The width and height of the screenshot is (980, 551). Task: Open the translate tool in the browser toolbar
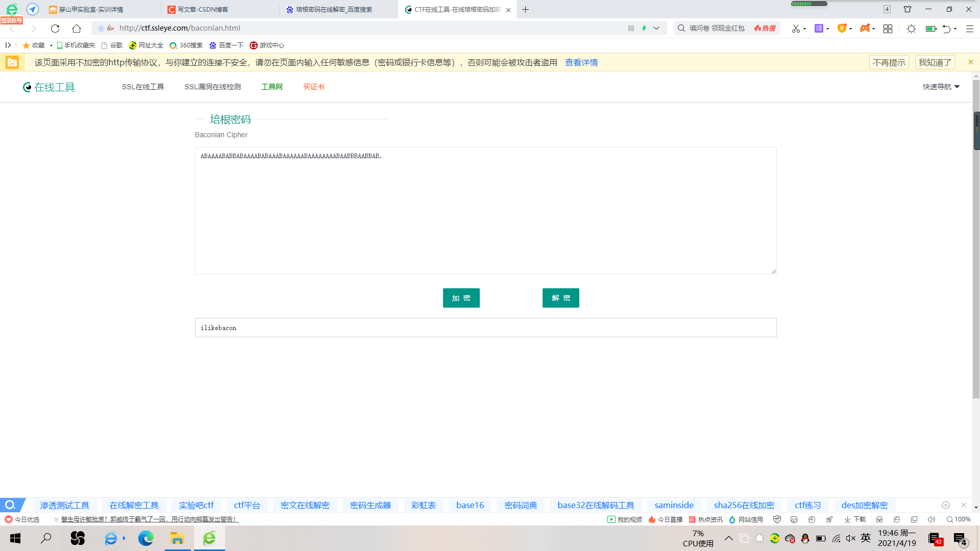coord(819,29)
